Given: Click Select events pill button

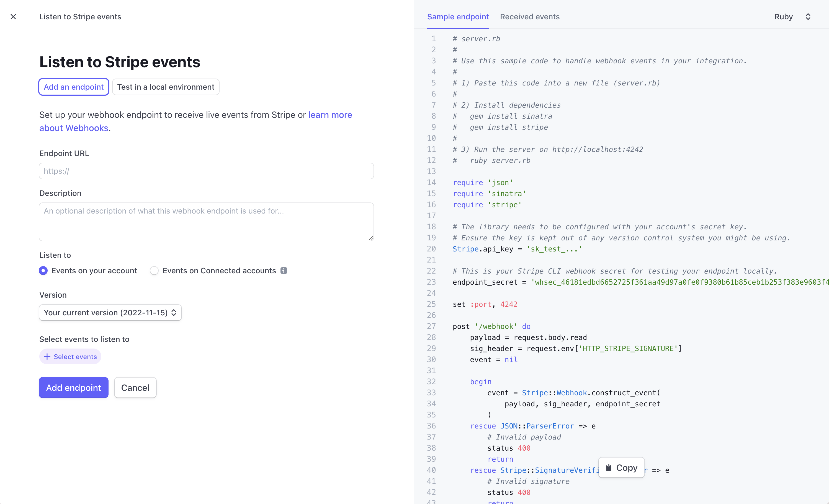Looking at the screenshot, I should click(75, 357).
